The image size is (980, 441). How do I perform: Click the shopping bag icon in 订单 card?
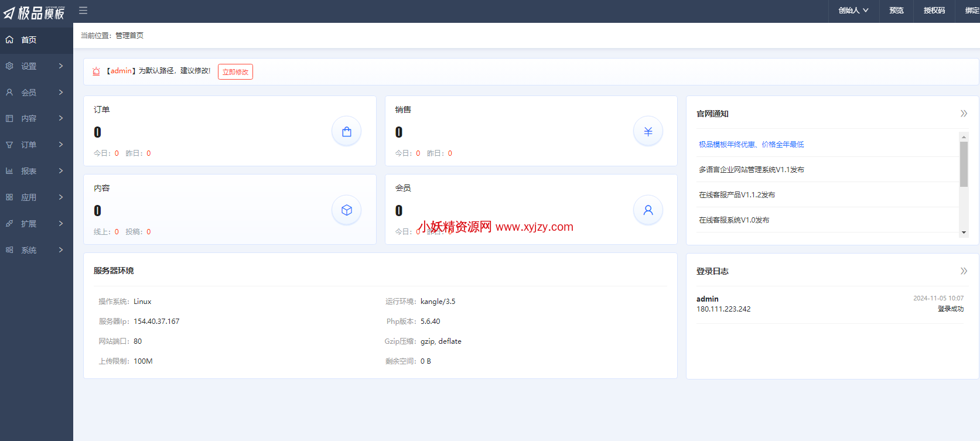tap(347, 132)
